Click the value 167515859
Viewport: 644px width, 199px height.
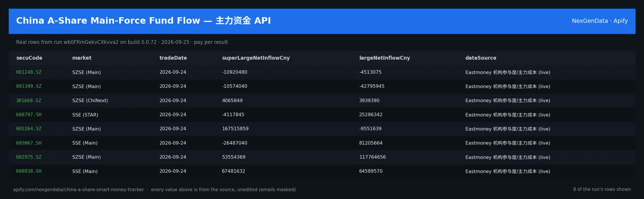pyautogui.click(x=235, y=129)
